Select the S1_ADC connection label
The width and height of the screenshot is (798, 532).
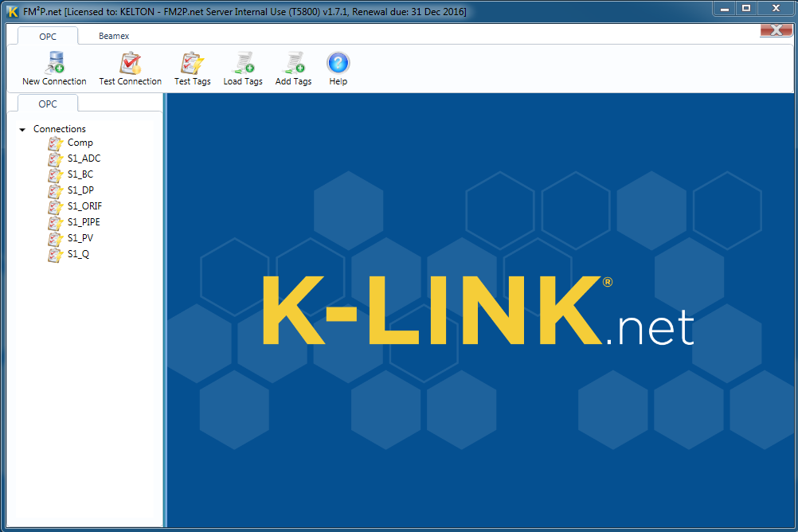84,158
